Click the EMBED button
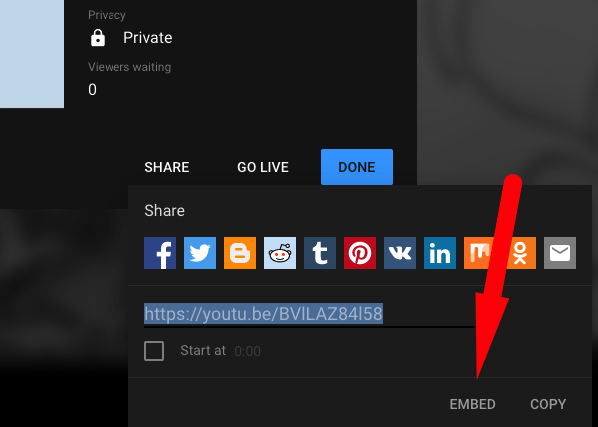Image resolution: width=598 pixels, height=427 pixels. [472, 404]
